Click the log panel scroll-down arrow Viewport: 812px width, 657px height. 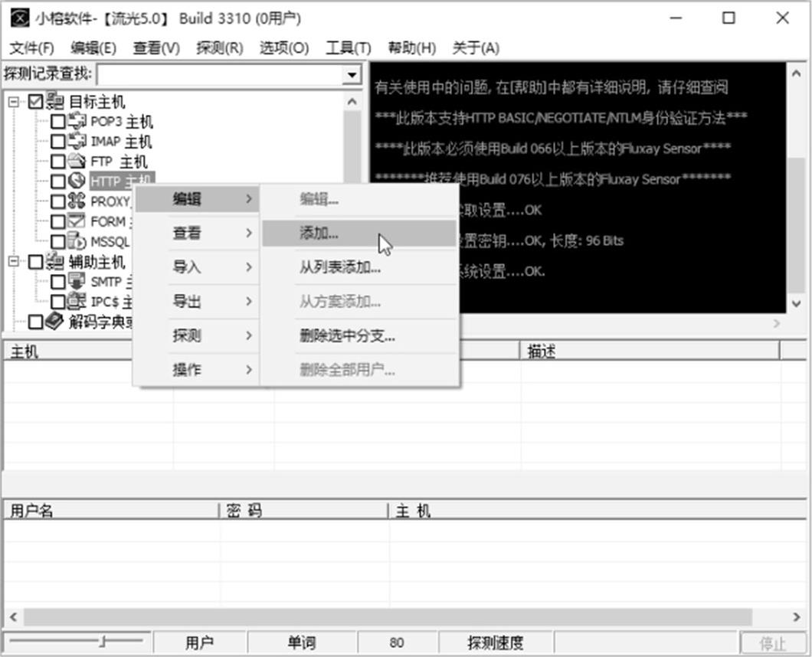point(797,304)
